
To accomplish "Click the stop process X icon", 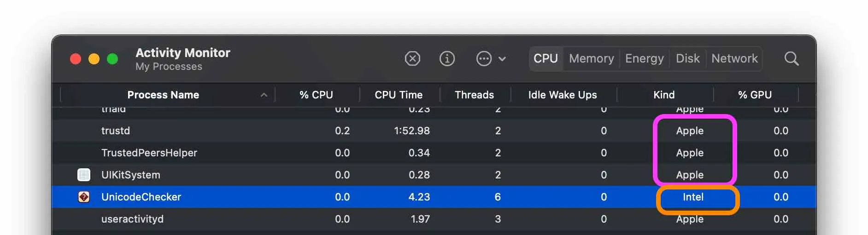I will pyautogui.click(x=412, y=59).
